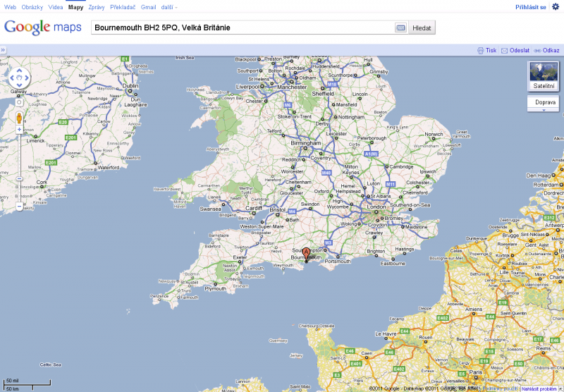Open the Překladač tab
564x392 pixels.
pyautogui.click(x=123, y=7)
